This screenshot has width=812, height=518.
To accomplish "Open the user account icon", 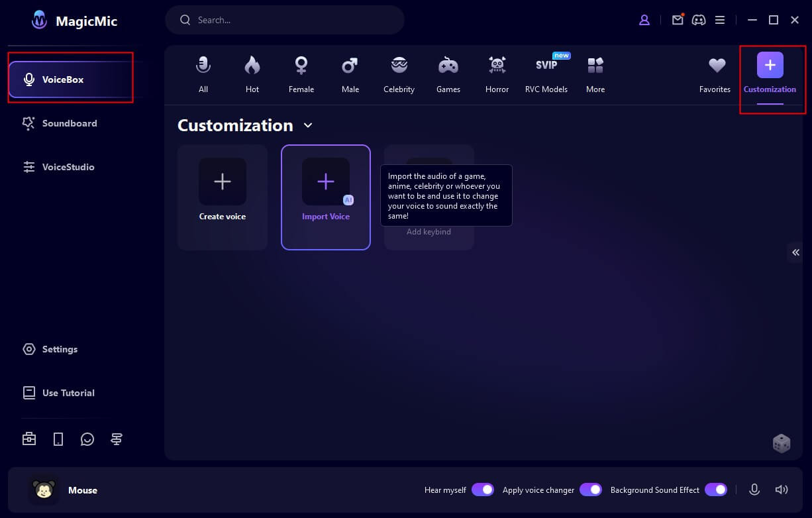I will pos(644,20).
